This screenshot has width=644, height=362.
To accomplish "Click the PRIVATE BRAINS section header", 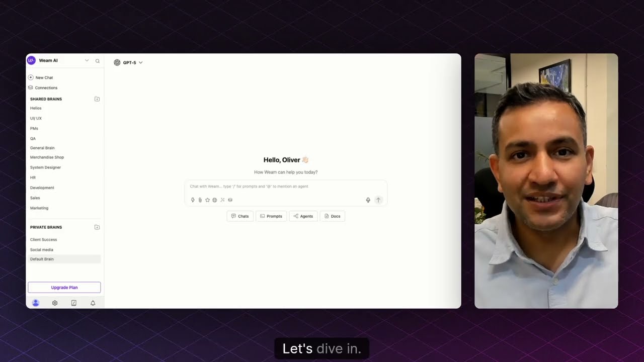I will tap(46, 227).
